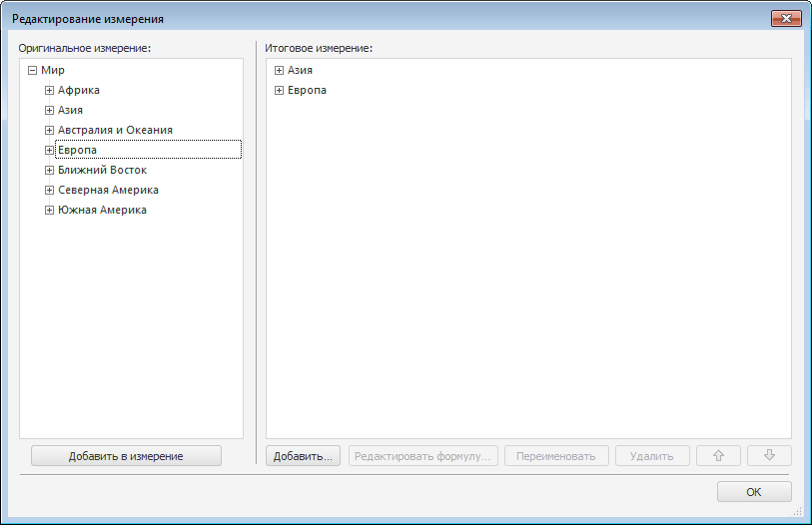Image resolution: width=812 pixels, height=525 pixels.
Task: Expand the Ближний Восток node
Action: point(49,170)
